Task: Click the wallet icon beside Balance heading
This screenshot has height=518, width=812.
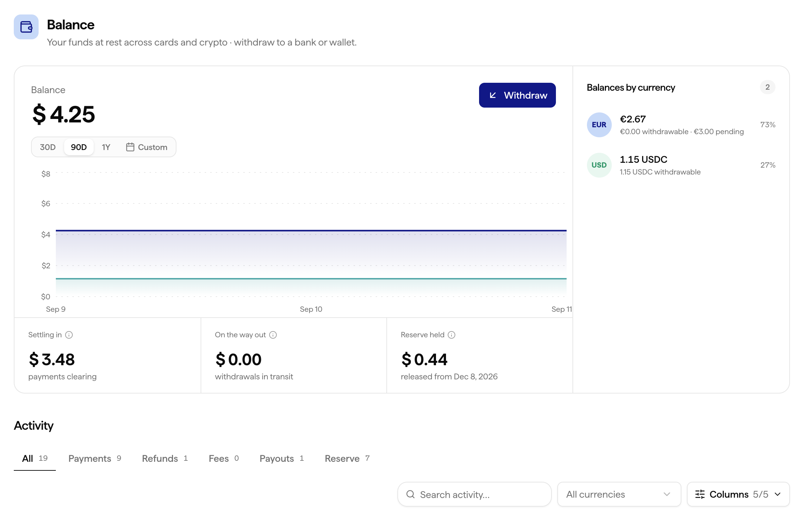Action: pos(26,27)
